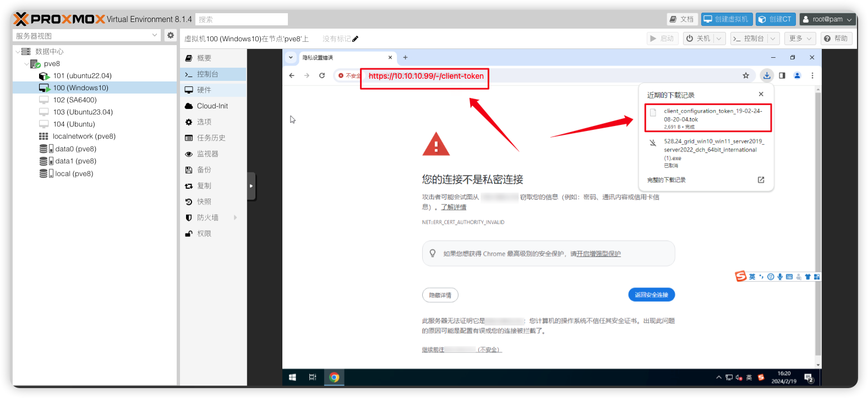This screenshot has width=868, height=398.
Task: Open the 硬件 hardware tab
Action: (x=213, y=90)
